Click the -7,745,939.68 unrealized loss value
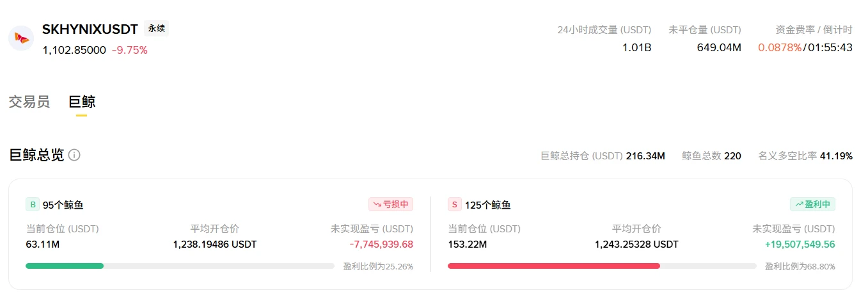The width and height of the screenshot is (868, 304). (381, 244)
